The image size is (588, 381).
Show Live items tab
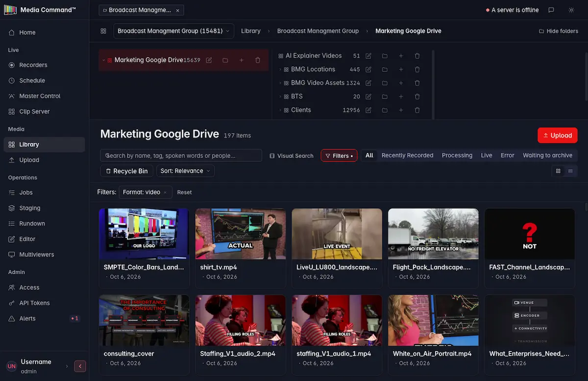(x=487, y=155)
